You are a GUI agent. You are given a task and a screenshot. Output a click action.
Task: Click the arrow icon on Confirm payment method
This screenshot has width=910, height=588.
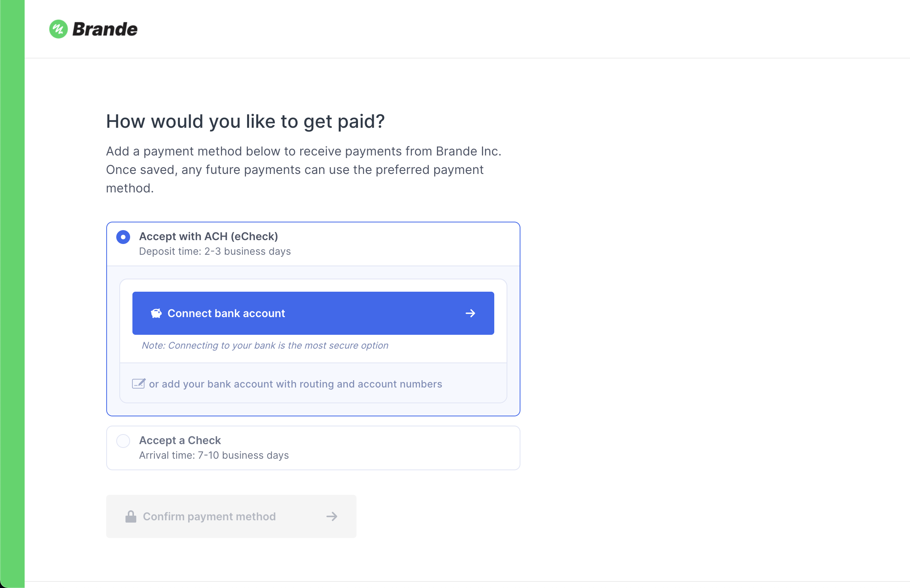pos(332,516)
